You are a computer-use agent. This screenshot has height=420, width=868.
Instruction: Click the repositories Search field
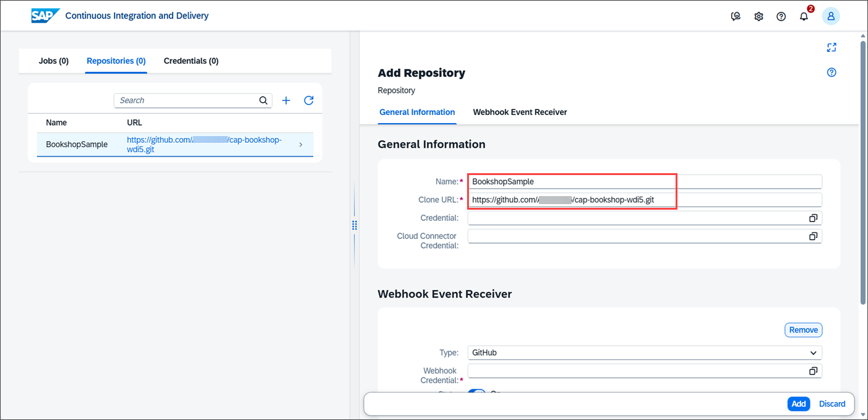[186, 100]
